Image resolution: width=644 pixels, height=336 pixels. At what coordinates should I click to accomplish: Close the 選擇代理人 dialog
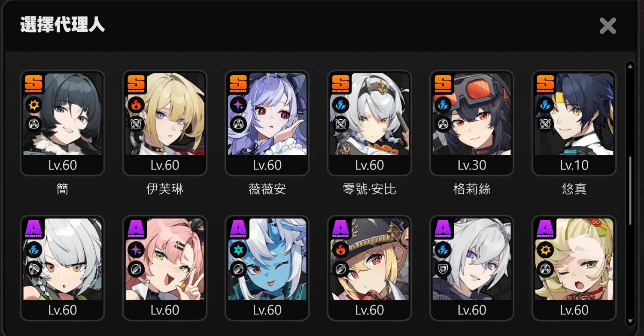(x=608, y=26)
